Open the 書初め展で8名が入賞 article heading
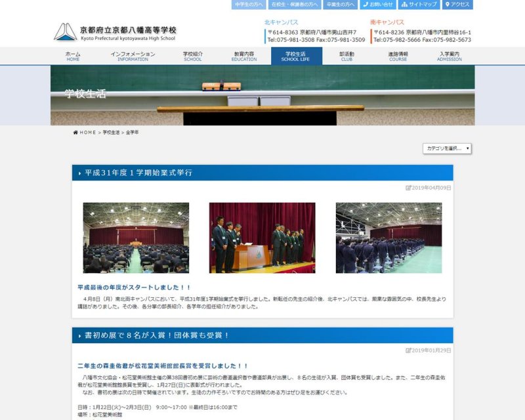The image size is (525, 420). click(156, 335)
